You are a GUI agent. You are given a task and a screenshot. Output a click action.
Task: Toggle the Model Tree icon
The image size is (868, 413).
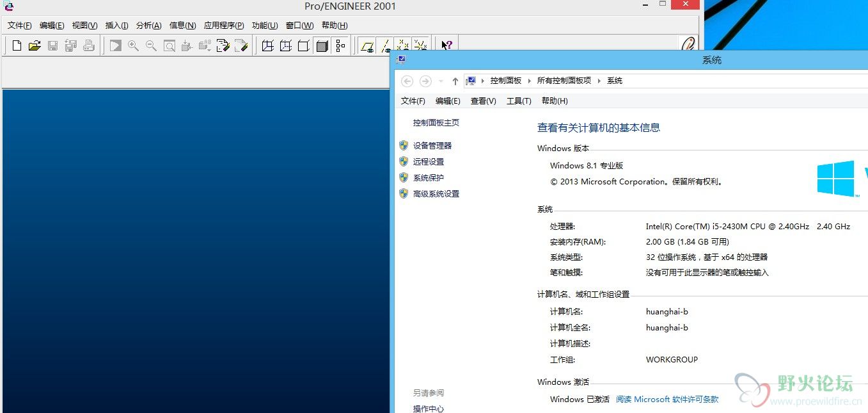pyautogui.click(x=340, y=45)
